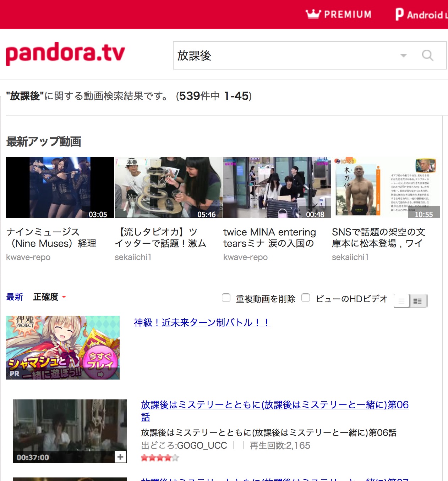Open the Nine Muses video thumbnail

coord(60,187)
